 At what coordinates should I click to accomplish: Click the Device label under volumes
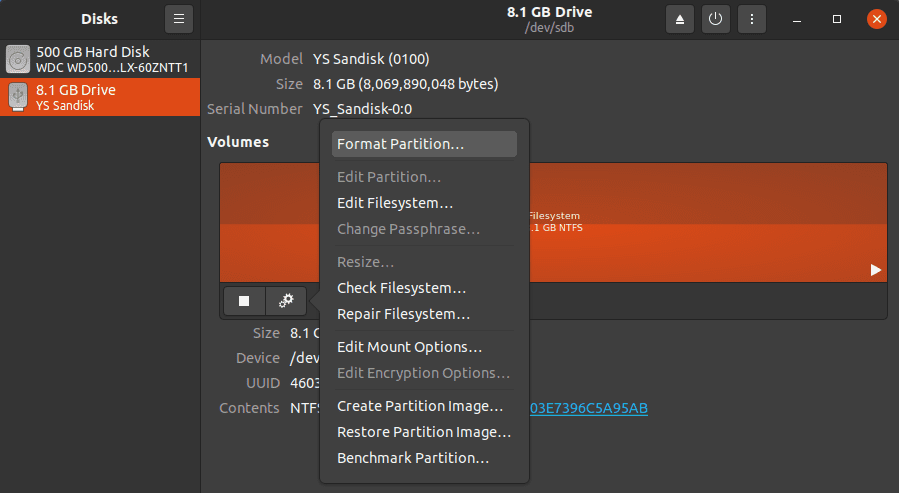point(258,358)
